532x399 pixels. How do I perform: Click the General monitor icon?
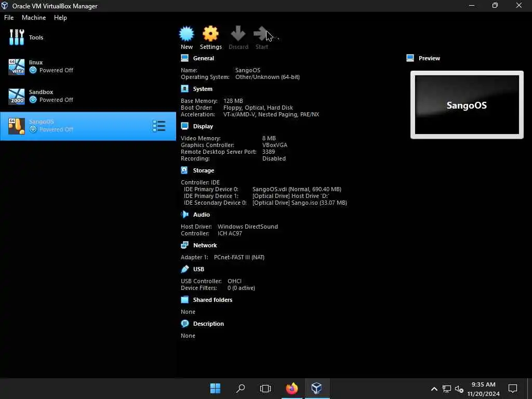click(x=184, y=58)
